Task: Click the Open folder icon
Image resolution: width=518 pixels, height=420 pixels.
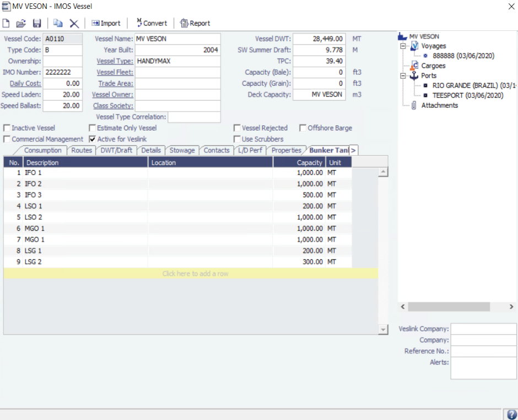Action: (21, 23)
